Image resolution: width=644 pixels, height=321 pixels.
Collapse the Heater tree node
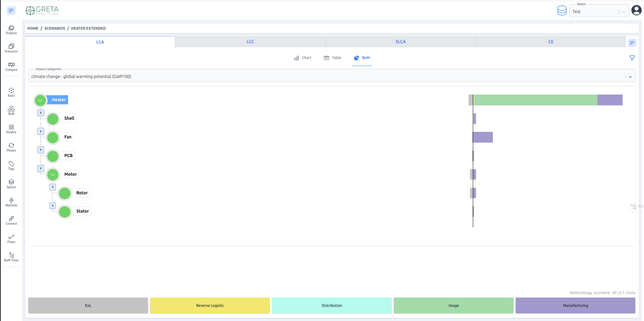[40, 100]
